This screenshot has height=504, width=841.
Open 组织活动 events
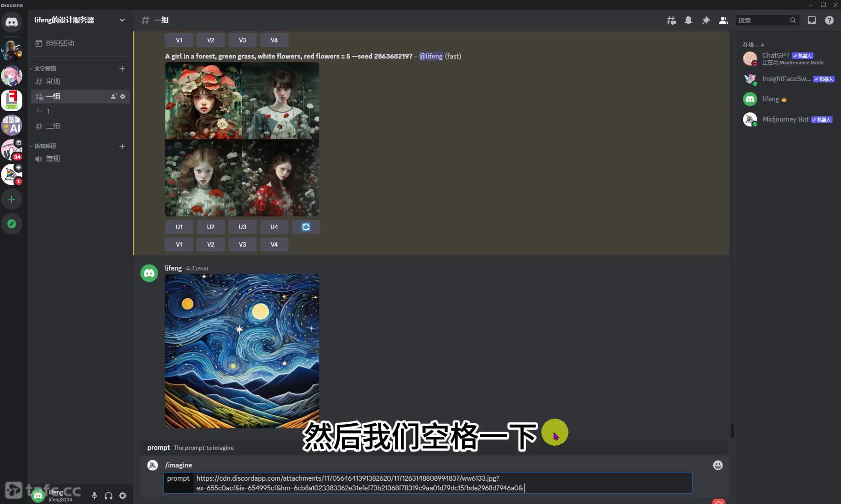point(80,43)
